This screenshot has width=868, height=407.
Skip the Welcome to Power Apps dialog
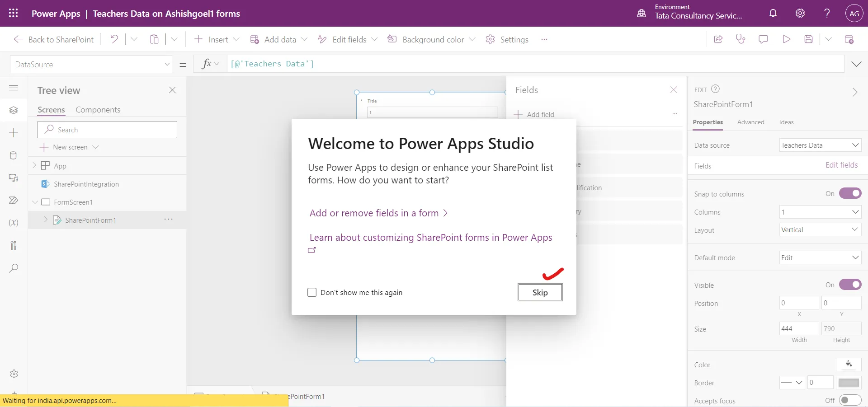tap(540, 292)
